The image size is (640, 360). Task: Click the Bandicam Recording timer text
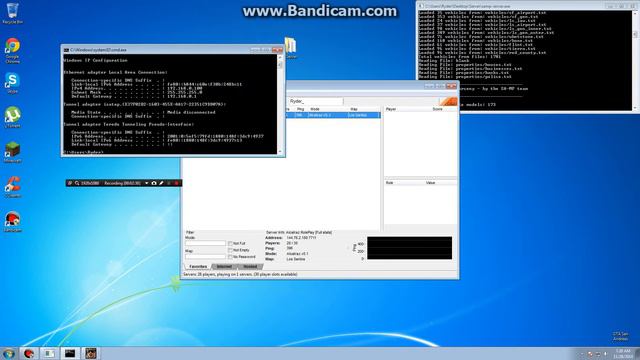tap(122, 183)
